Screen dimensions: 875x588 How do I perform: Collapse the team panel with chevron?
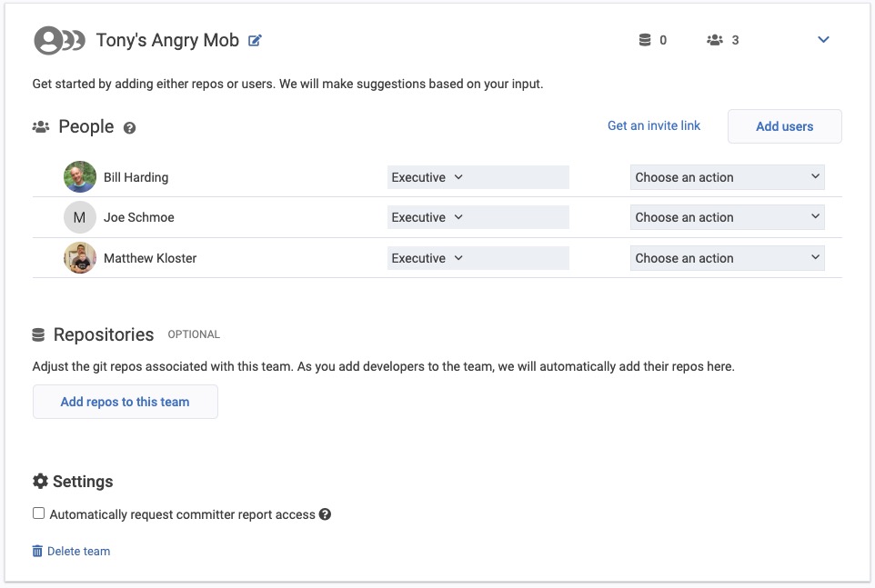pos(823,40)
